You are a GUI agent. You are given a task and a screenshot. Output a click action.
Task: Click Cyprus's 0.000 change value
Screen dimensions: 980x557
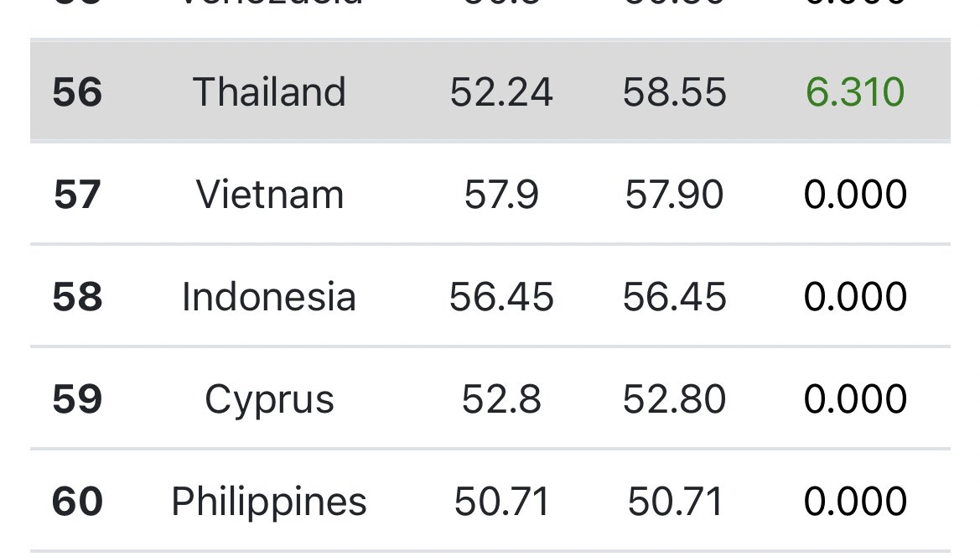pos(855,399)
